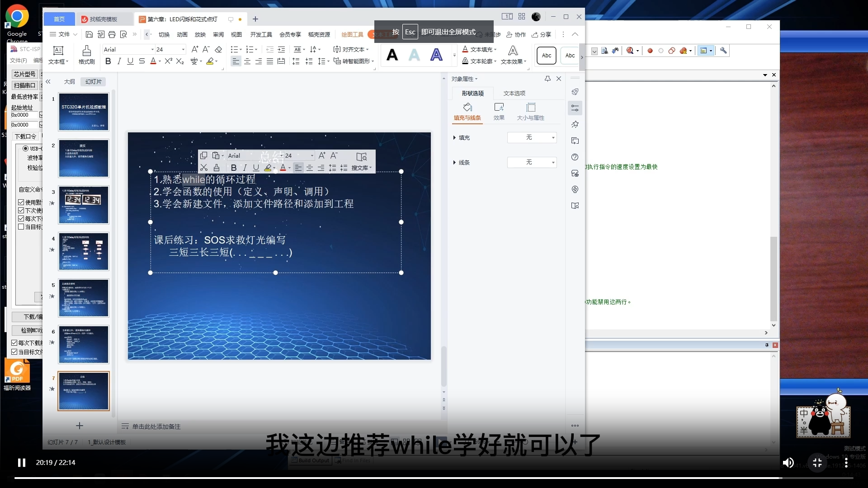This screenshot has height=488, width=868.
Task: Click Increase Indent icon in ribbon
Action: click(x=281, y=49)
